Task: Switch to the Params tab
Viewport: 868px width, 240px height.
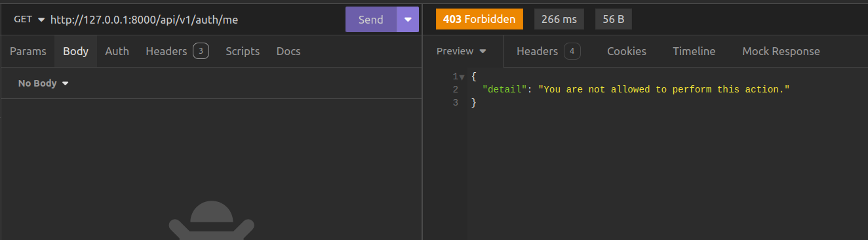Action: 28,51
